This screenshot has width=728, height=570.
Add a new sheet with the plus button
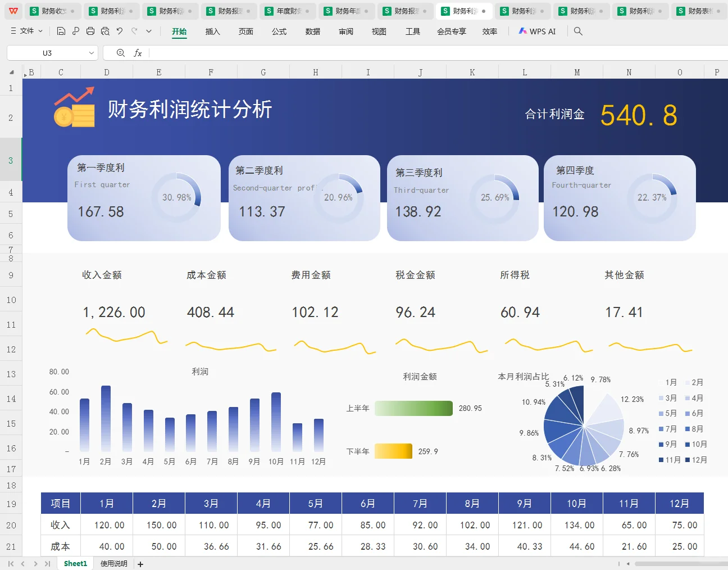pos(140,563)
